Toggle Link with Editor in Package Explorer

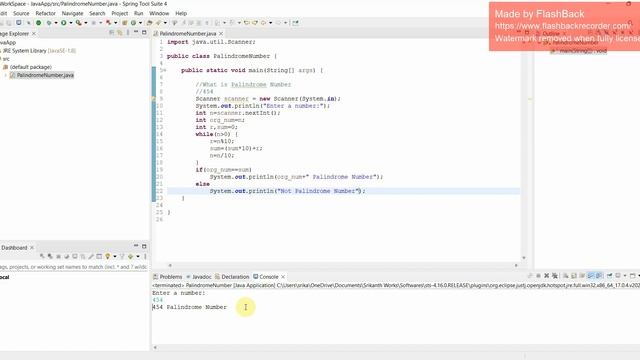tap(120, 33)
